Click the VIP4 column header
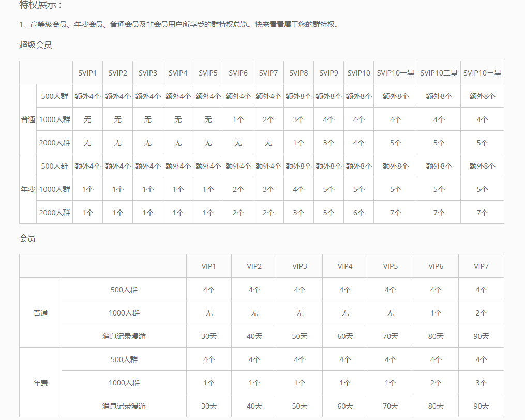The image size is (525, 420). click(x=345, y=266)
